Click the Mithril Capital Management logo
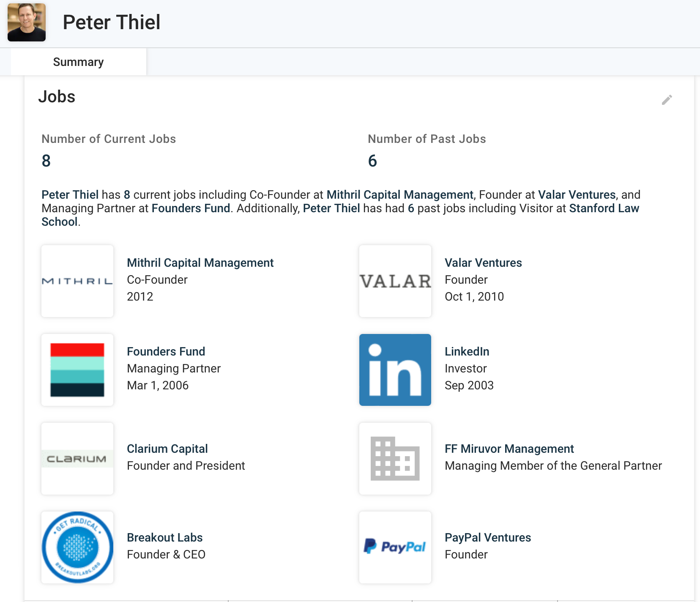 (77, 281)
